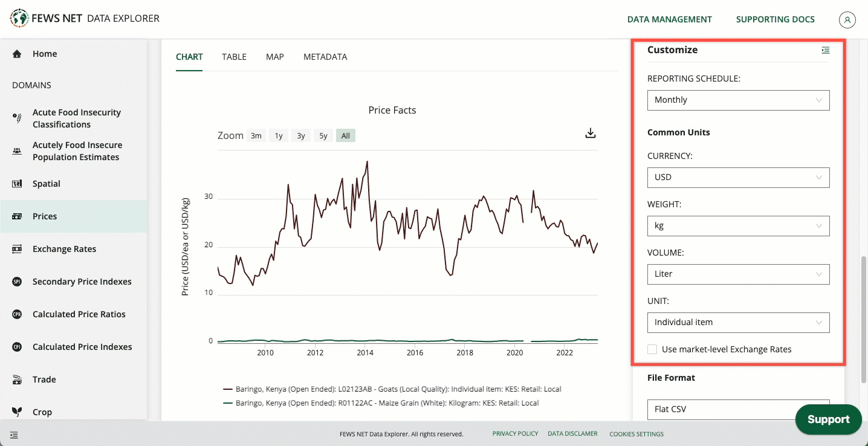Open the SUPPORTING DOCS menu
868x446 pixels.
pyautogui.click(x=776, y=19)
